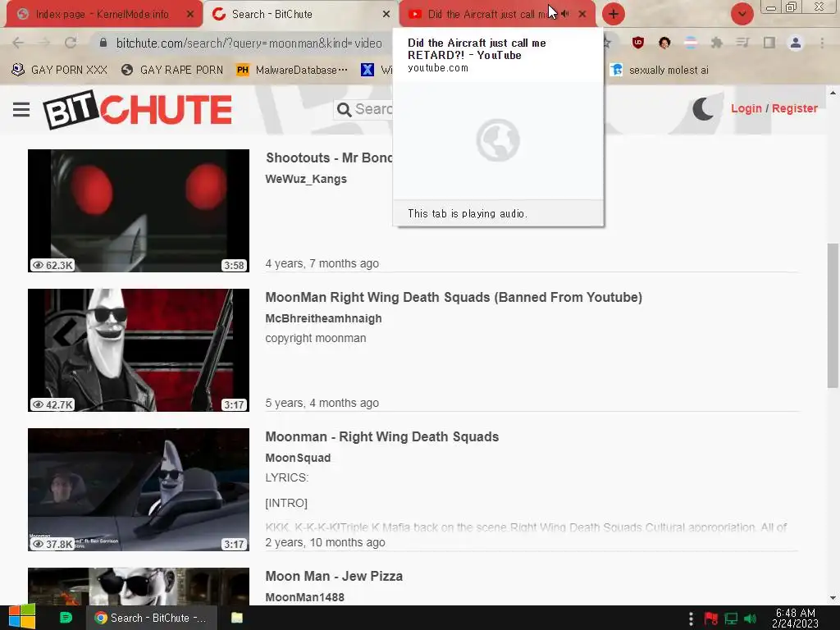Screen dimensions: 840x630
Task: Click the first bookmark's favicon
Action: pyautogui.click(x=18, y=70)
